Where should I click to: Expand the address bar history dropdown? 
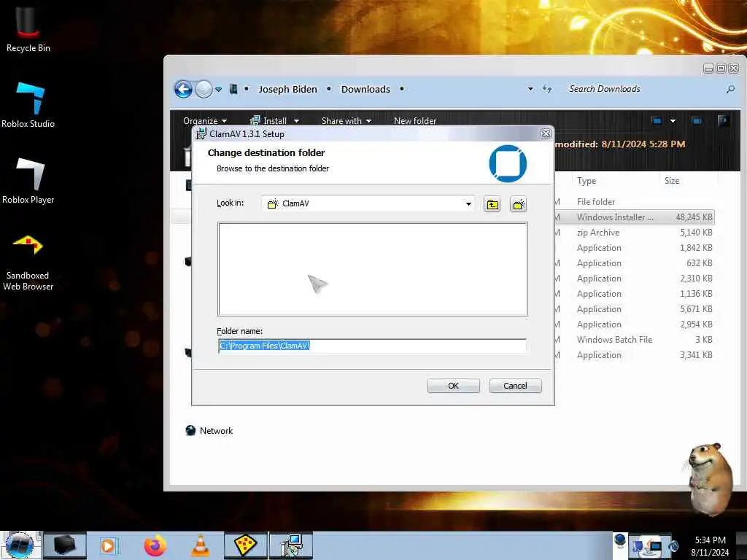(x=530, y=89)
